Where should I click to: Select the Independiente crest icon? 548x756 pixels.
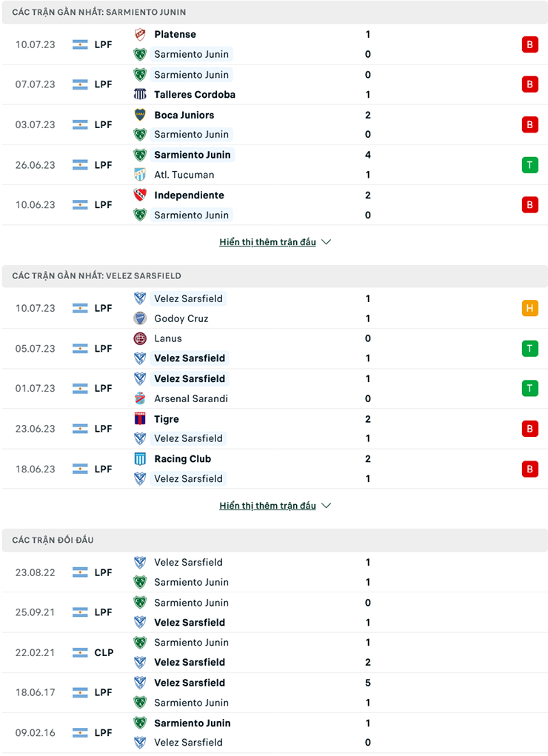click(141, 195)
